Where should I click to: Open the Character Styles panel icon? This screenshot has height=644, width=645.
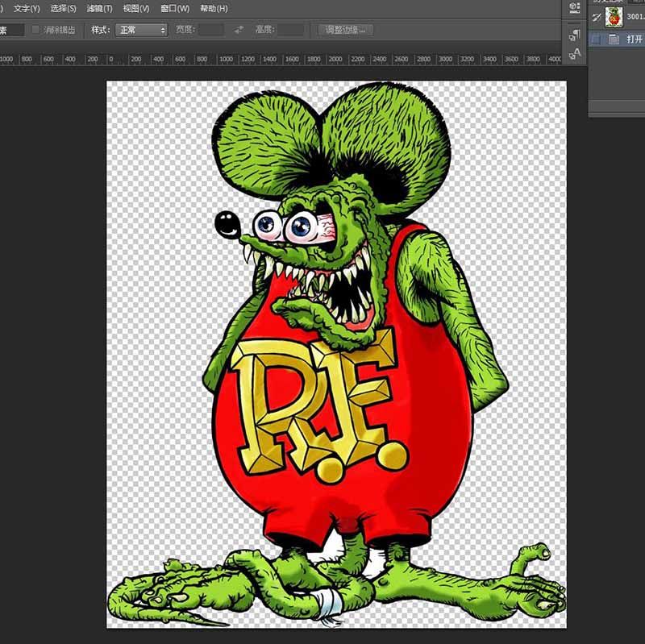(x=574, y=54)
